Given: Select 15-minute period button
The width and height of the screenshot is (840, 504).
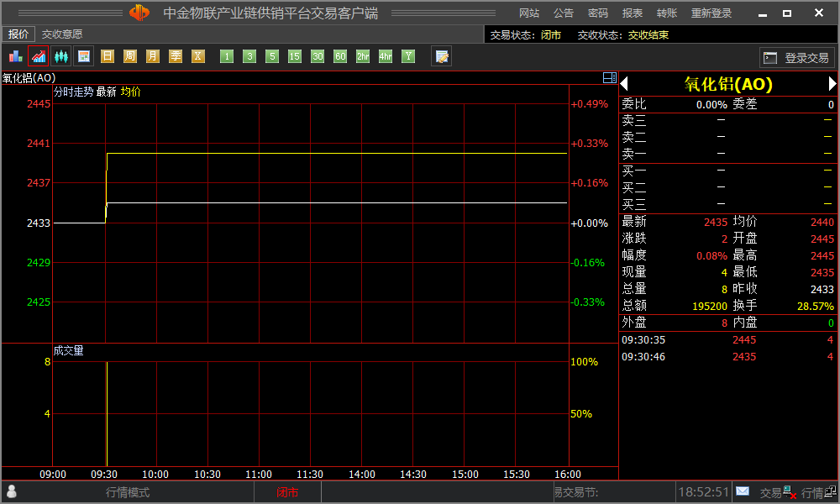Looking at the screenshot, I should pos(295,56).
